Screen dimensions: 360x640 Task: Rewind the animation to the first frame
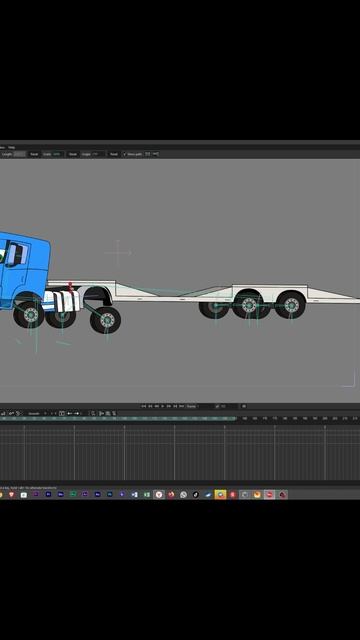pyautogui.click(x=144, y=406)
